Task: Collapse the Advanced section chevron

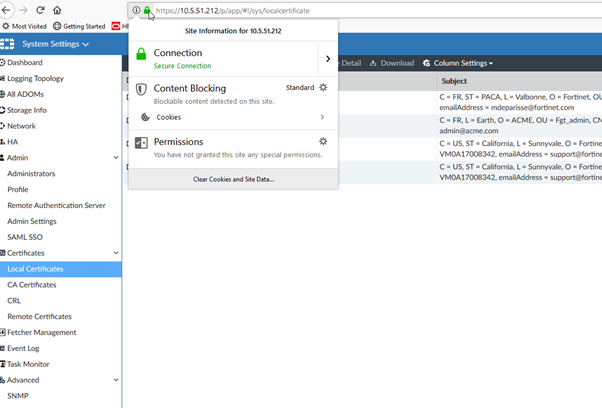Action: point(116,380)
